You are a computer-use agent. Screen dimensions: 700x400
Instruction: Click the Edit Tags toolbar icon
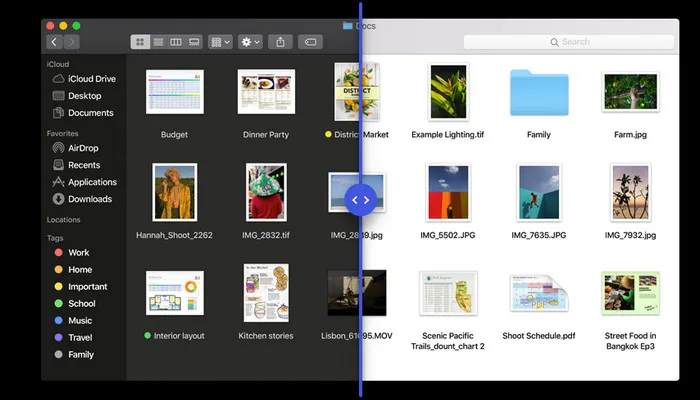point(310,42)
